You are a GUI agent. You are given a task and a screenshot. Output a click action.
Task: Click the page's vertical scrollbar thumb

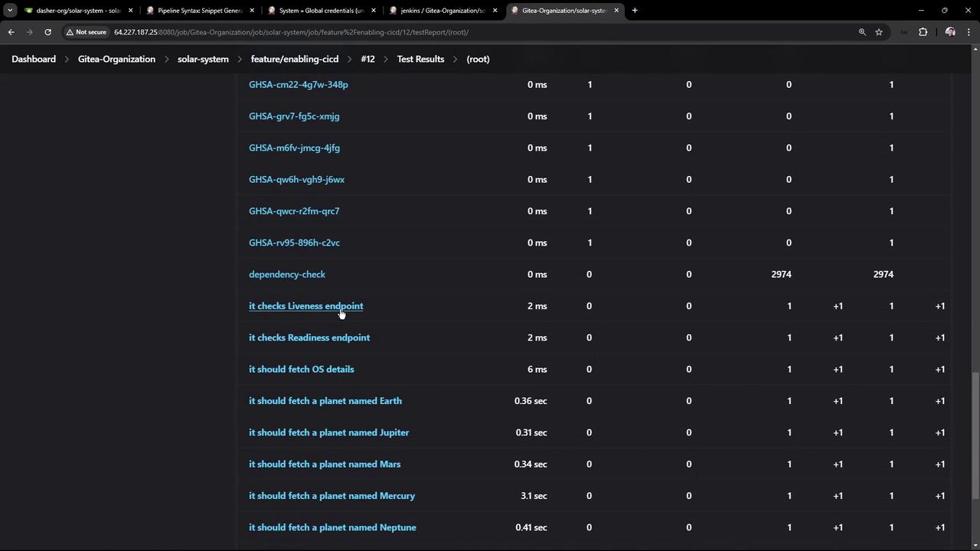tap(974, 435)
